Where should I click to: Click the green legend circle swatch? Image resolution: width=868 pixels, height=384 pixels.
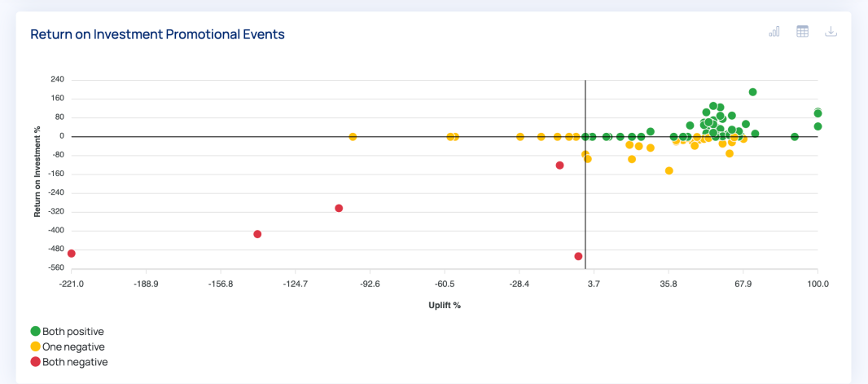point(35,332)
